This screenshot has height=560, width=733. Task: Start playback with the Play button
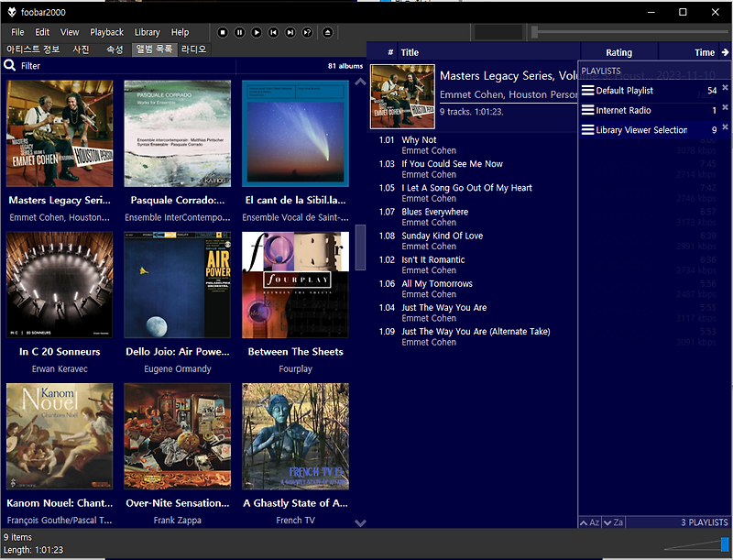click(257, 32)
